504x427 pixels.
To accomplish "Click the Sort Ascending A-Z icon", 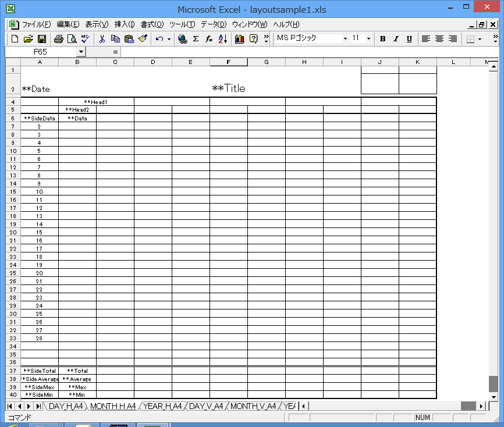I will tap(223, 39).
